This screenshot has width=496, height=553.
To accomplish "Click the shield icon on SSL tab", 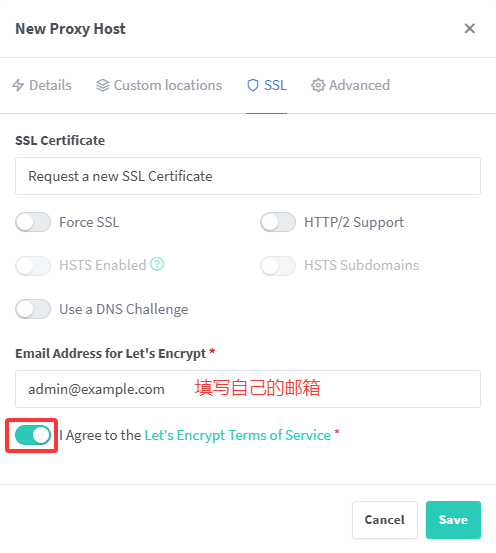I will [253, 85].
